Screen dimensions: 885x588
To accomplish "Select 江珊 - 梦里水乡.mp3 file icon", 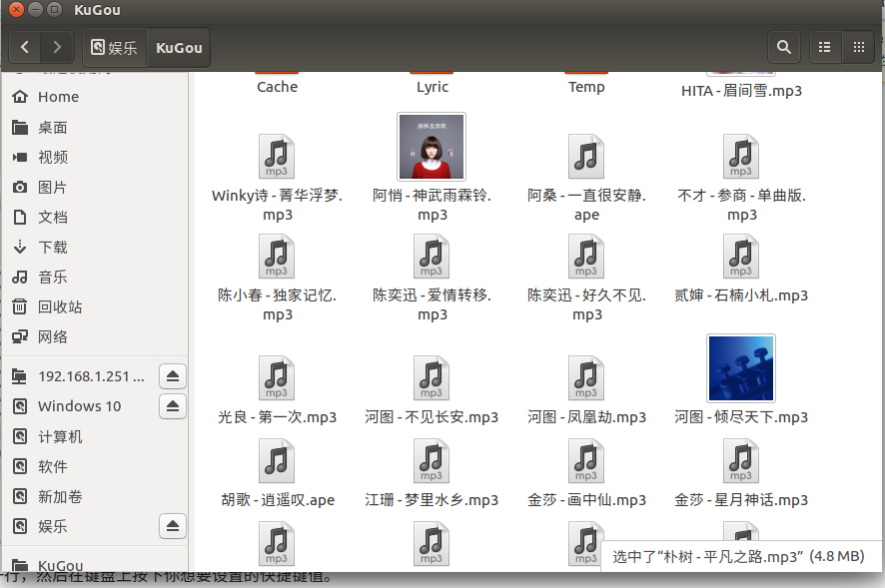I will tap(432, 461).
